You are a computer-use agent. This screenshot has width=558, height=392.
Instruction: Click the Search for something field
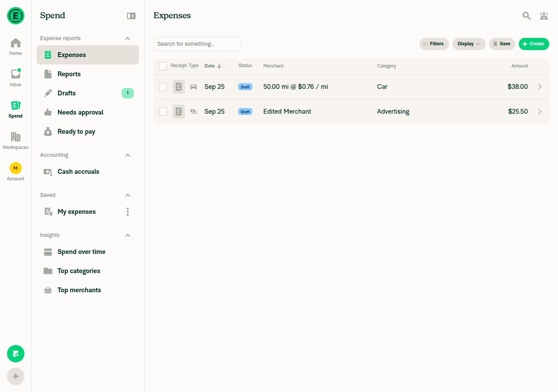(x=197, y=44)
